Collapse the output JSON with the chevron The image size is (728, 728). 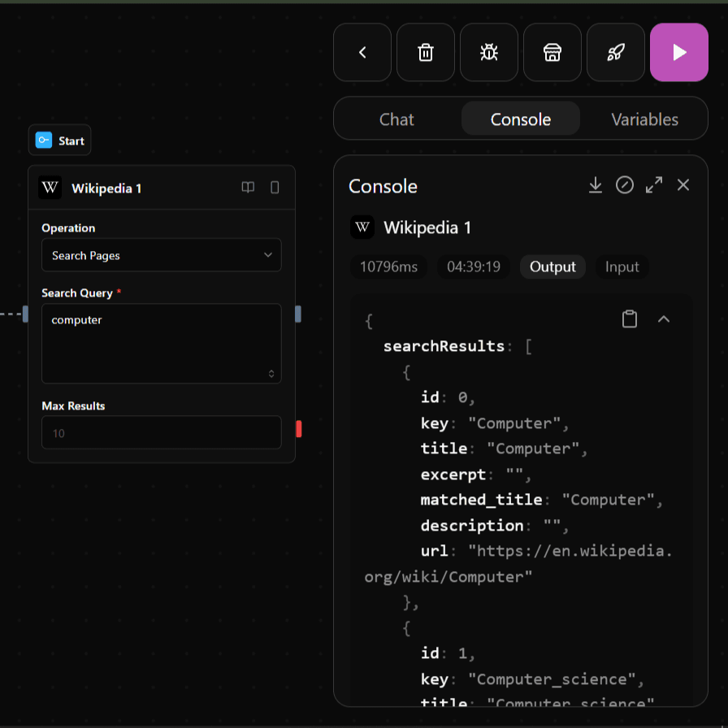[664, 318]
